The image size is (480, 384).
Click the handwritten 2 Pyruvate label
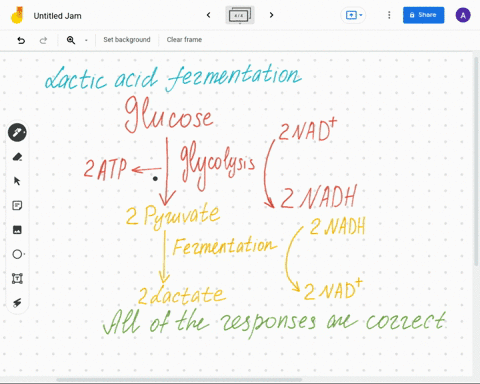point(173,216)
